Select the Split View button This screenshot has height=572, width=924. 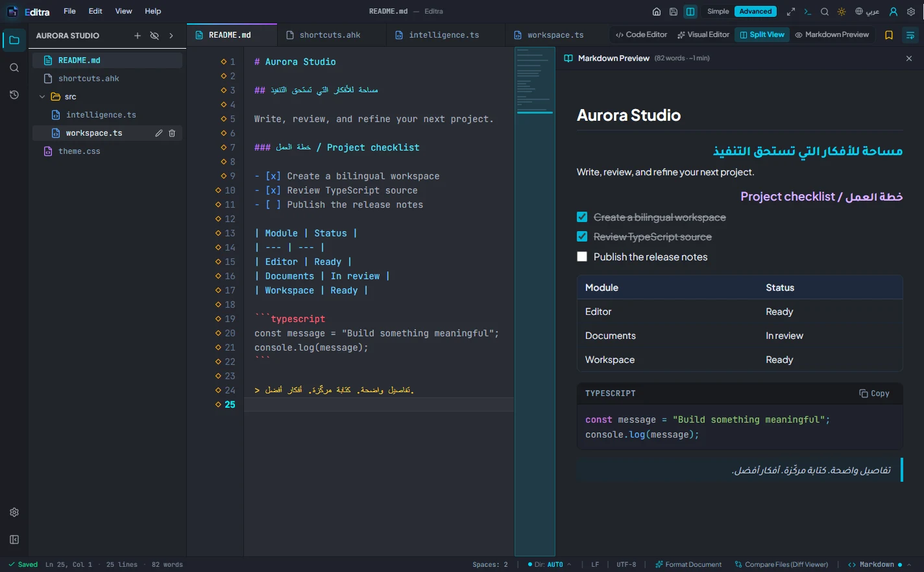762,35
